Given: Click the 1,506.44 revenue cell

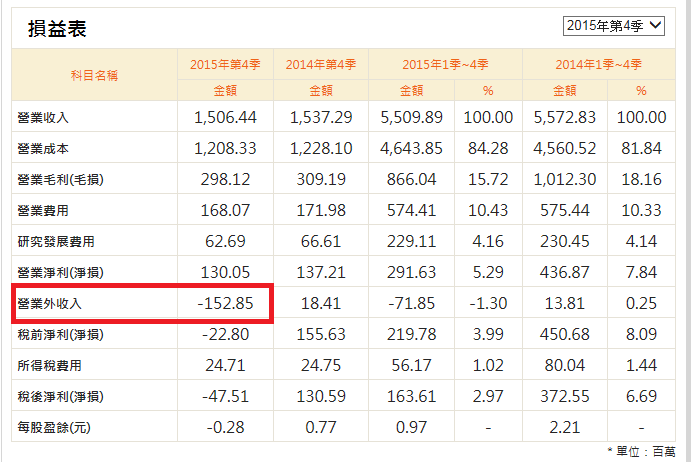Looking at the screenshot, I should pyautogui.click(x=225, y=117).
